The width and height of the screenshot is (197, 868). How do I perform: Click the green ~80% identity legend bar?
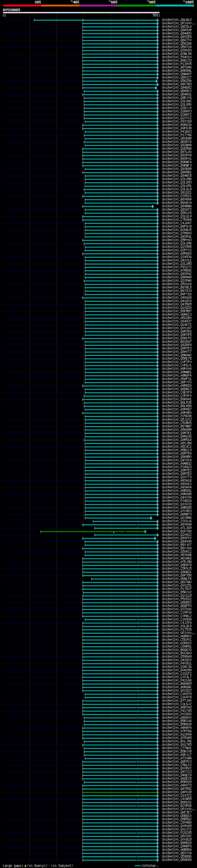tap(136, 6)
